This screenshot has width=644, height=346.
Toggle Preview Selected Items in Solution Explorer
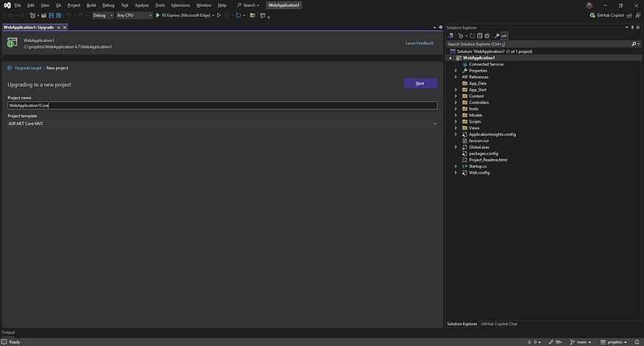point(505,35)
